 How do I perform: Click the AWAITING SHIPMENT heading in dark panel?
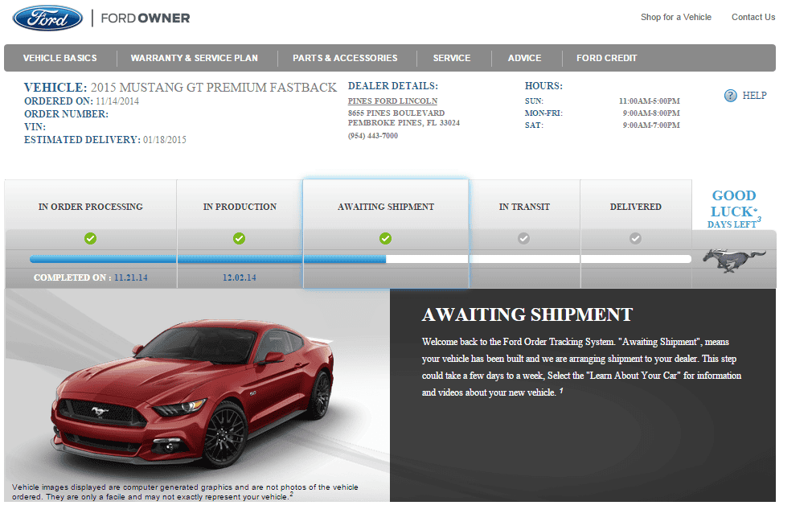point(527,314)
